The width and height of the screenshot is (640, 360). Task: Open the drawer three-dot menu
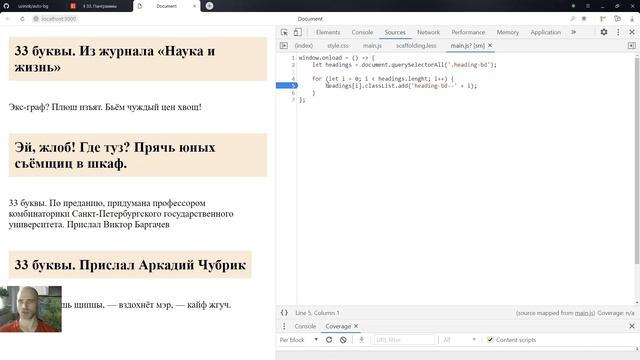pyautogui.click(x=284, y=326)
